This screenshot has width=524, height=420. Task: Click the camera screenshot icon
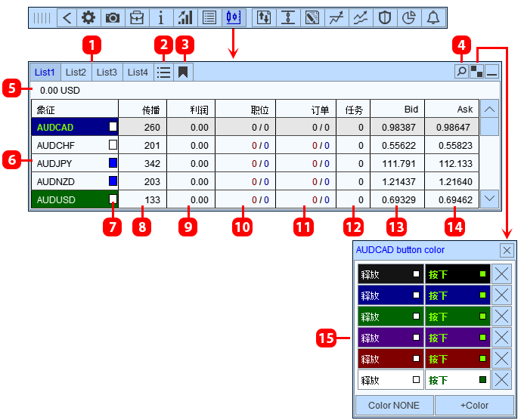click(x=113, y=17)
